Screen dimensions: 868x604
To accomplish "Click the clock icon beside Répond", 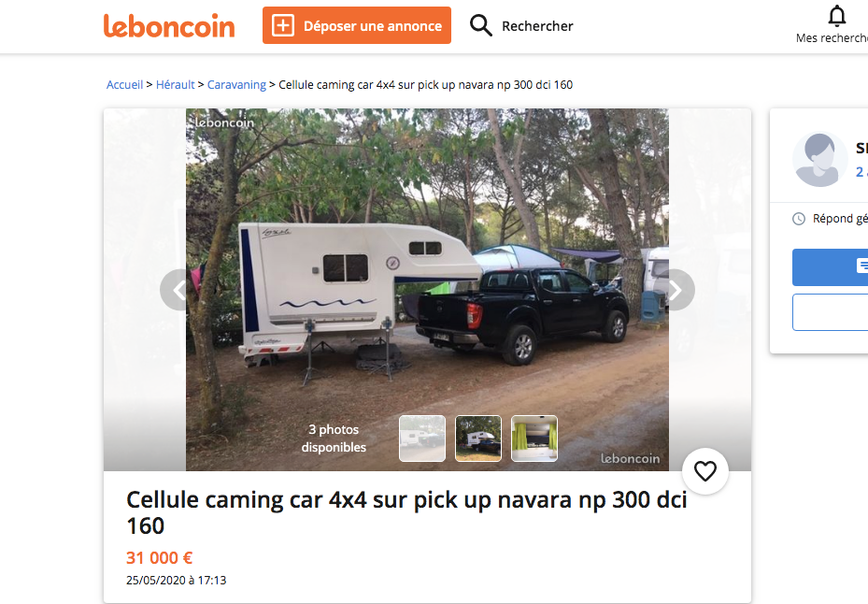I will pyautogui.click(x=799, y=219).
